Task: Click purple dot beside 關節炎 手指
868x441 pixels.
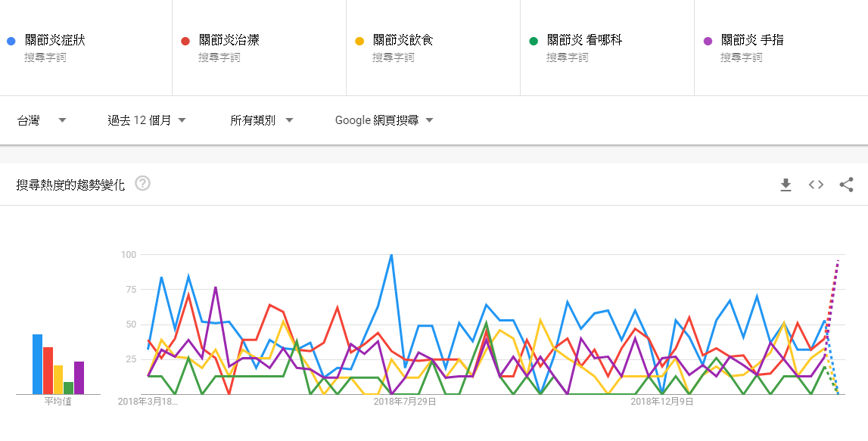Action: [x=708, y=41]
